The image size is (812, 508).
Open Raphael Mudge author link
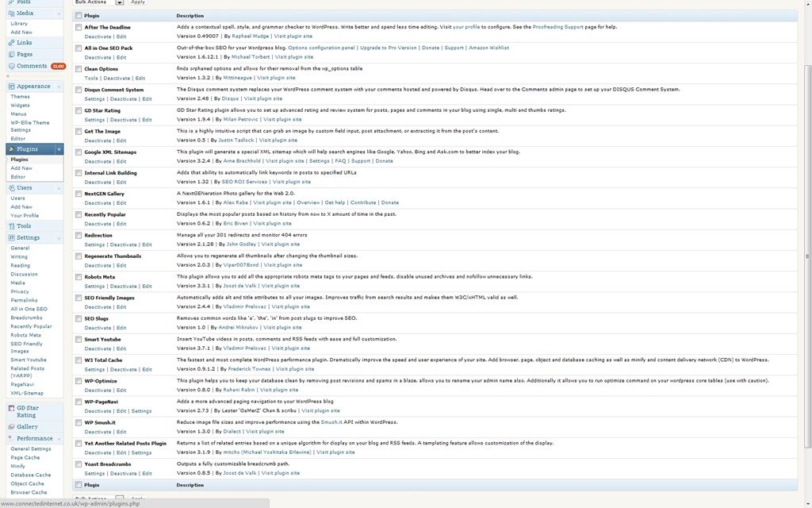[x=250, y=37]
